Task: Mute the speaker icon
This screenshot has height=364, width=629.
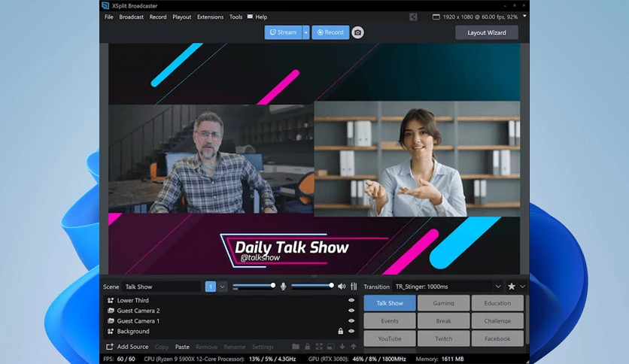Action: coord(342,287)
